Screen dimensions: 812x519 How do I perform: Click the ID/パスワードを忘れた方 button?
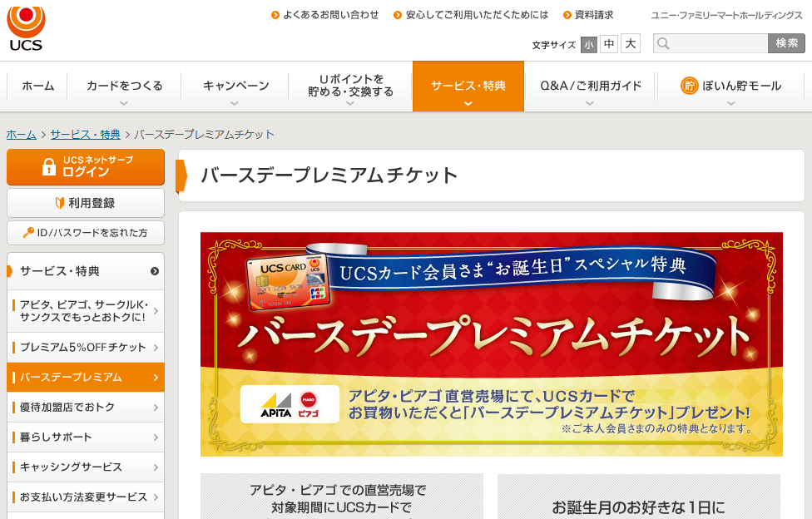[86, 233]
